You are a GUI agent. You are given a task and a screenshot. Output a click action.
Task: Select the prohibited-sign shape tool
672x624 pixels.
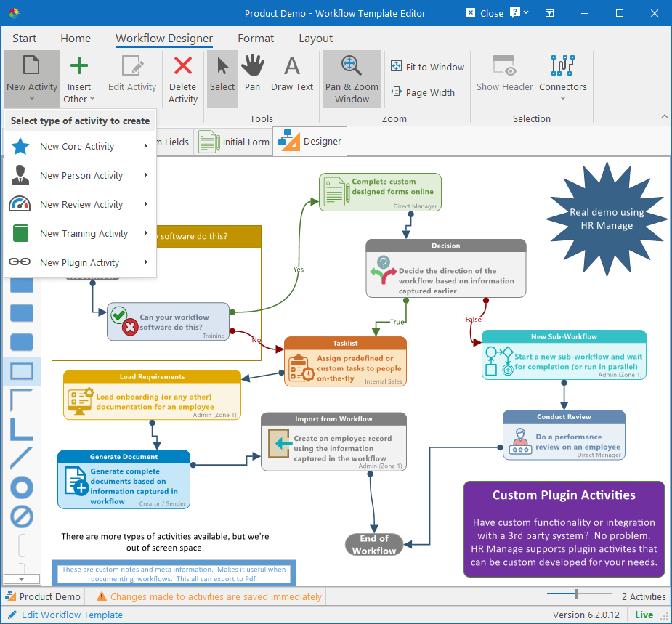pyautogui.click(x=21, y=516)
